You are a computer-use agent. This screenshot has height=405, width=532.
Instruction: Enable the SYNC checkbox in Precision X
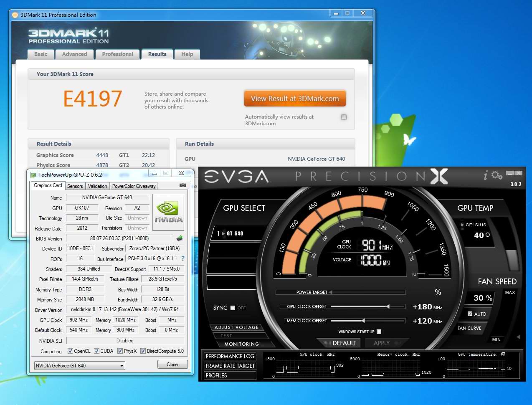[x=233, y=308]
